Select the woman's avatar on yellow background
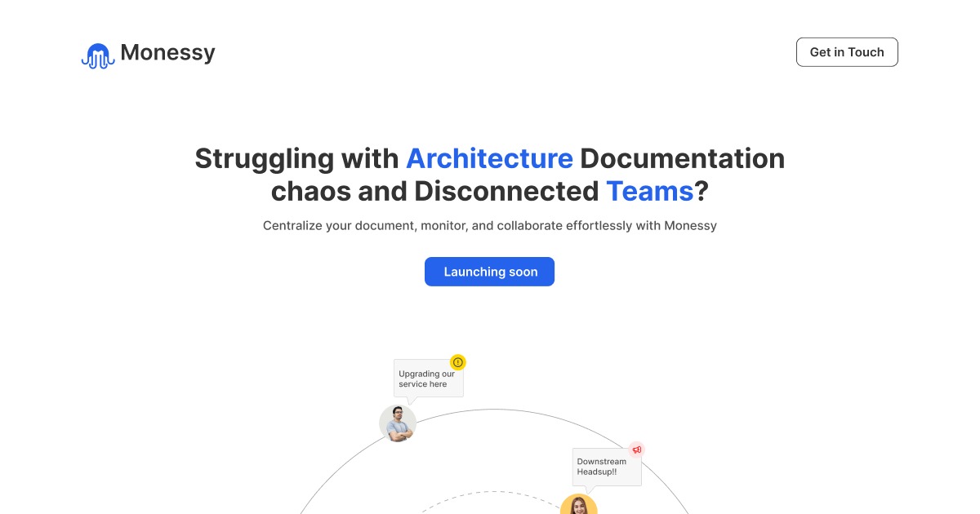980x514 pixels. [x=578, y=505]
